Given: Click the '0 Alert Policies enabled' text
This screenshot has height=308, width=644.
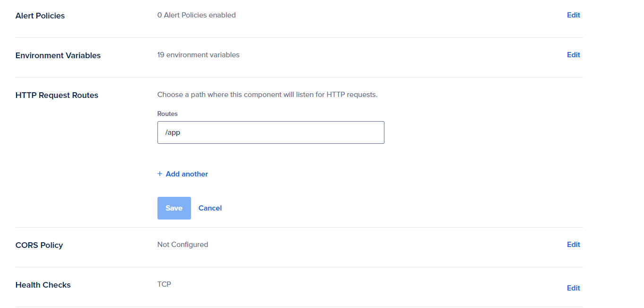Looking at the screenshot, I should click(196, 15).
